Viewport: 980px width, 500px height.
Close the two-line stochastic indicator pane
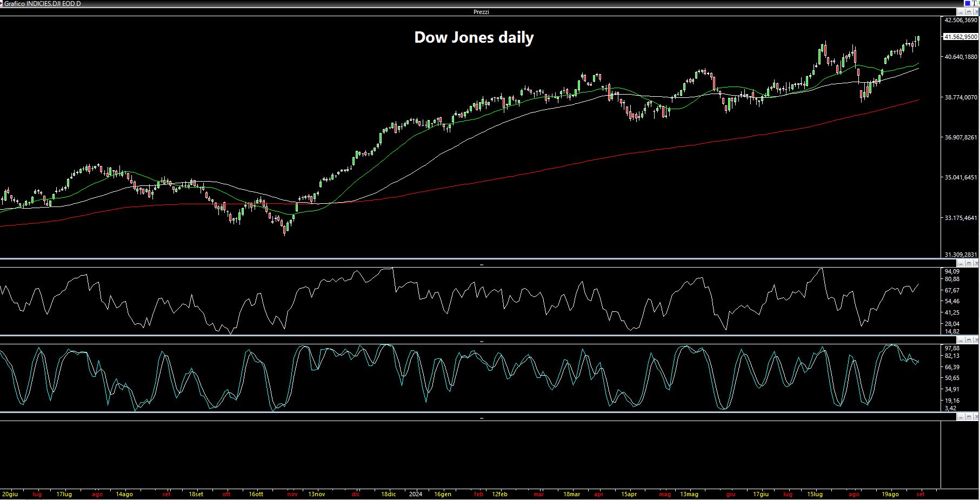coord(976,340)
